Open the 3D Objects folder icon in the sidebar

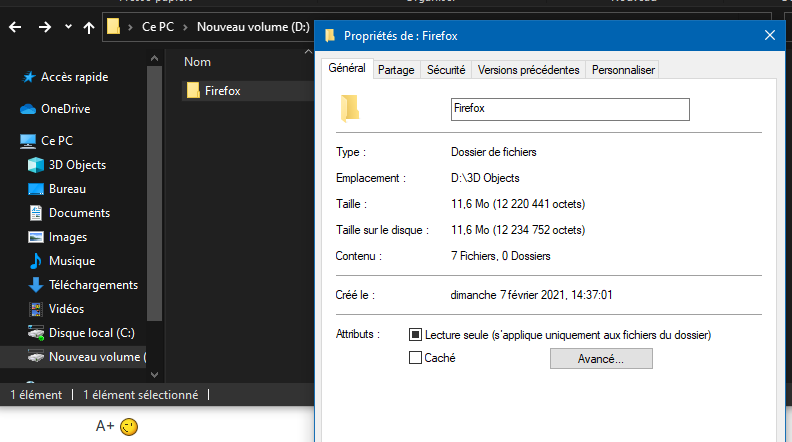pos(36,165)
